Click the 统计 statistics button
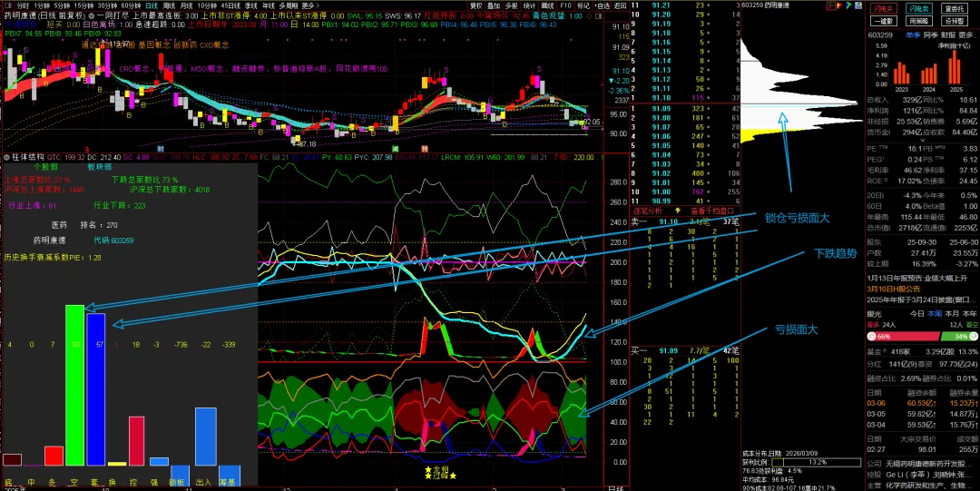 pos(529,5)
